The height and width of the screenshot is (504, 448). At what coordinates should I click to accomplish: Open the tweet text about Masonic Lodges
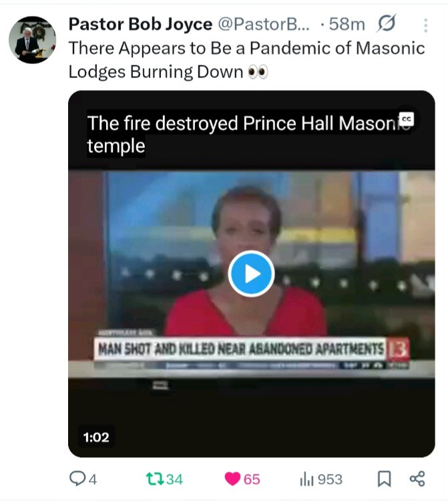(x=246, y=60)
